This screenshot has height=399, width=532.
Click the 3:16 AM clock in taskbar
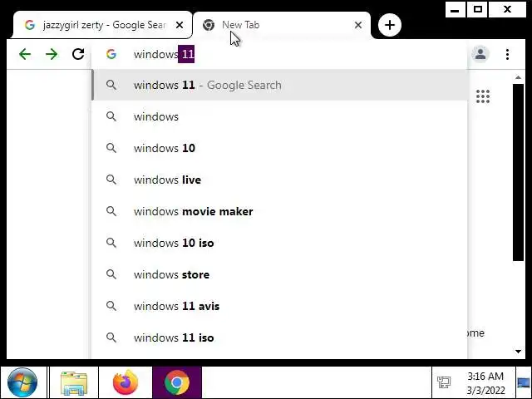pos(485,377)
